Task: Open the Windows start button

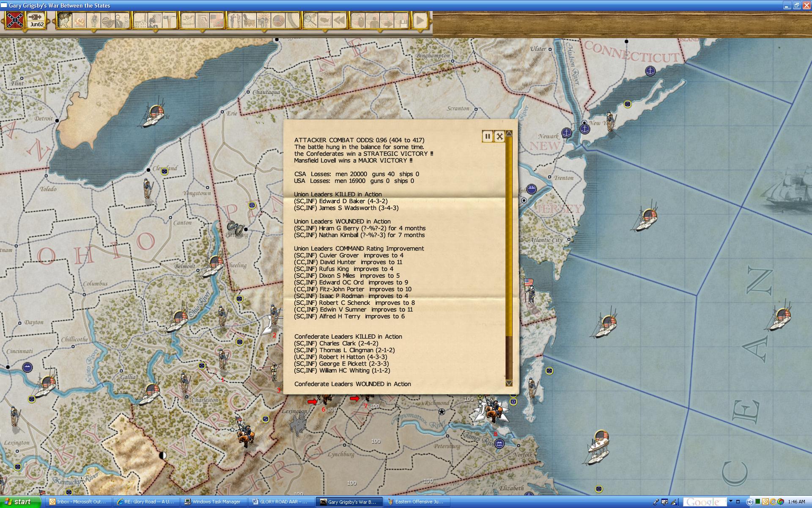Action: pyautogui.click(x=21, y=502)
